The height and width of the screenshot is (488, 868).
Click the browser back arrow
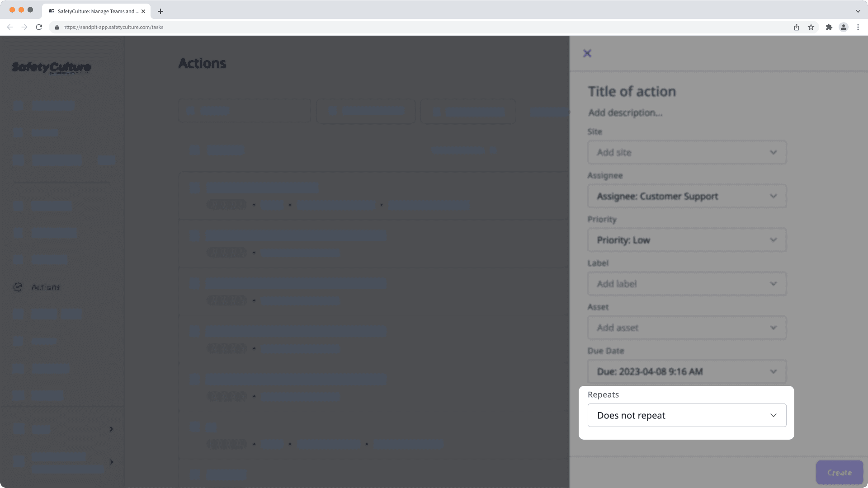(10, 27)
